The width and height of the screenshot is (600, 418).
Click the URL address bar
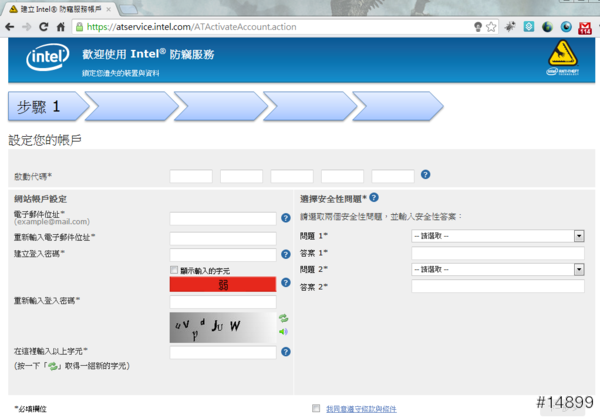point(276,27)
